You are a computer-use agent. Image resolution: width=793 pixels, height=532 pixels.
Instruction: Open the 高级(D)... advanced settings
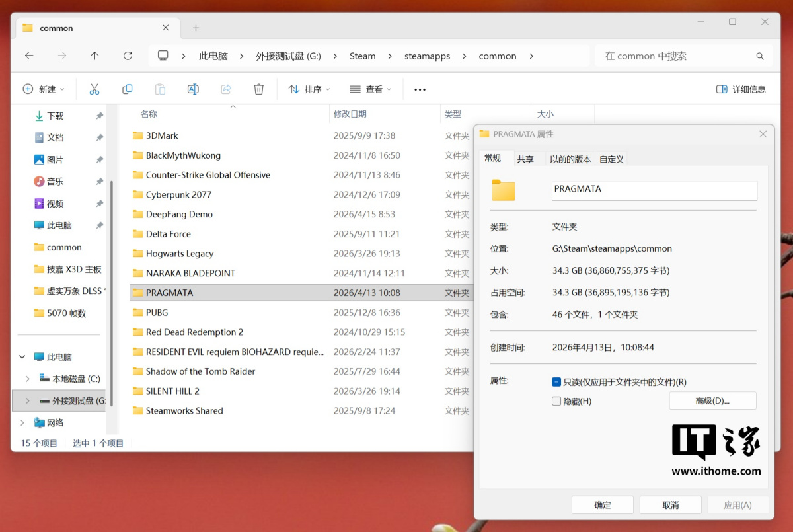[x=712, y=400]
